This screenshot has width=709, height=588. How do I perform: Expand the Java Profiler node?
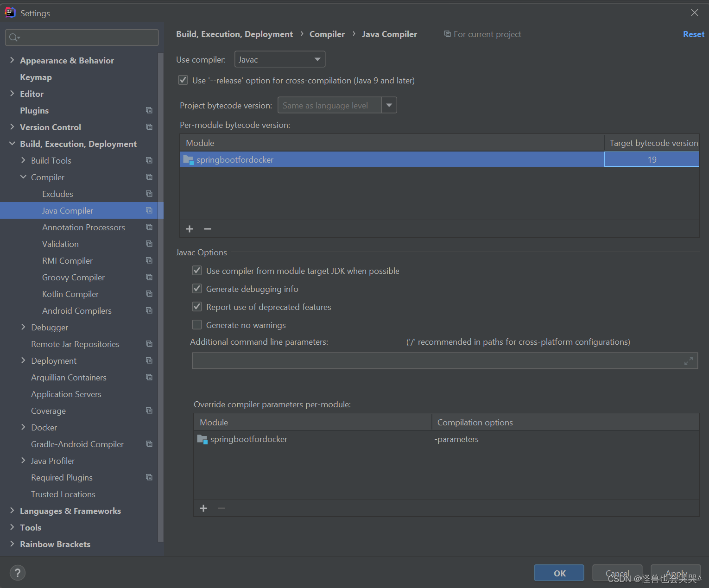(23, 461)
